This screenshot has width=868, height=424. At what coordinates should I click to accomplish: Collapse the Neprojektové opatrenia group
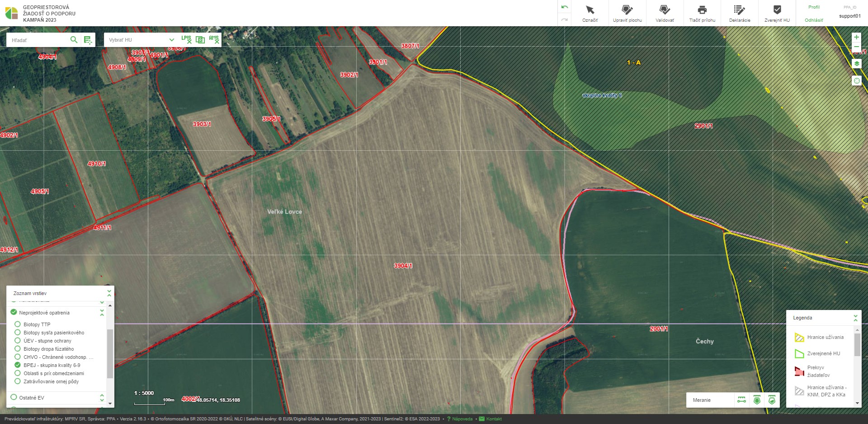pos(102,312)
